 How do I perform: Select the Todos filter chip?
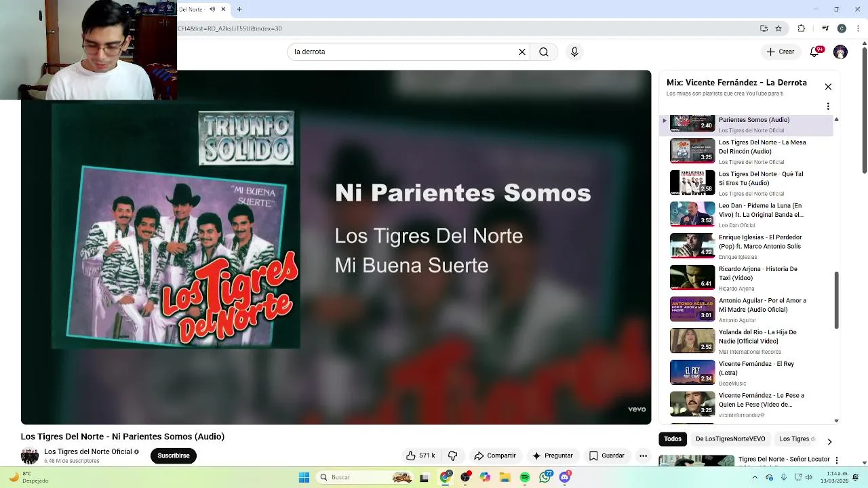coord(673,439)
